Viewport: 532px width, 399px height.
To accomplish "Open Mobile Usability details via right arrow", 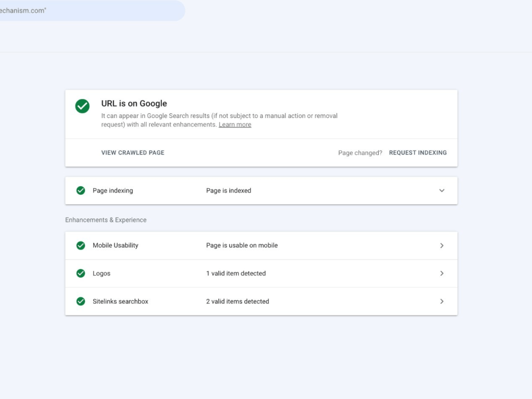I will click(442, 245).
